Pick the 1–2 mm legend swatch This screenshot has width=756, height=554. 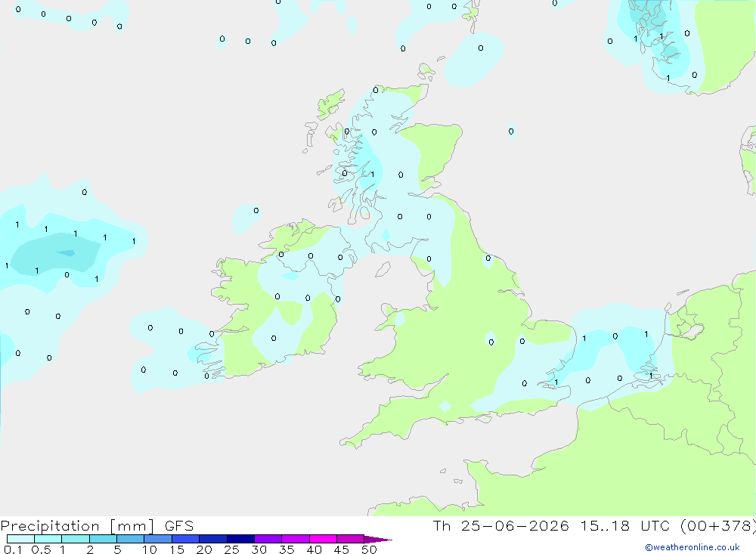[x=76, y=539]
